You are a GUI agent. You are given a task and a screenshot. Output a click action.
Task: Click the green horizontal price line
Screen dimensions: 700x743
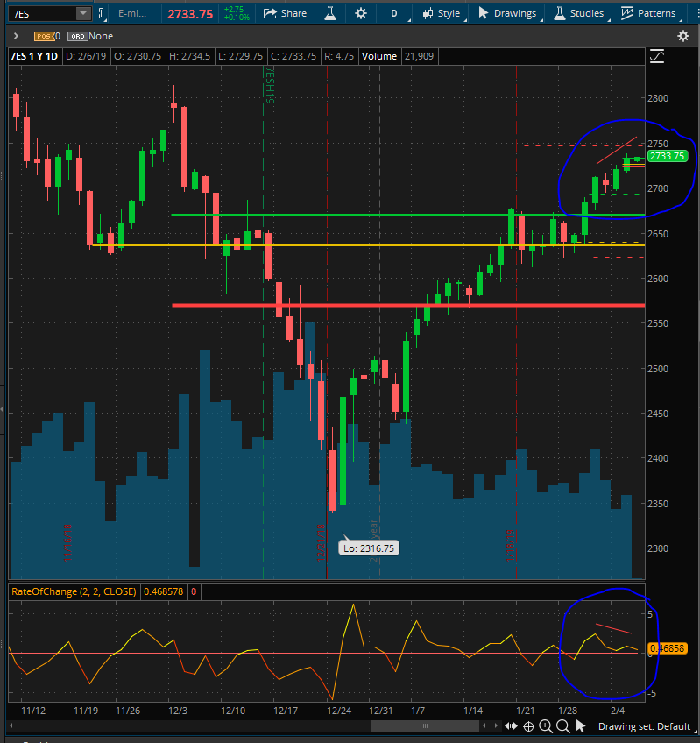tap(407, 216)
